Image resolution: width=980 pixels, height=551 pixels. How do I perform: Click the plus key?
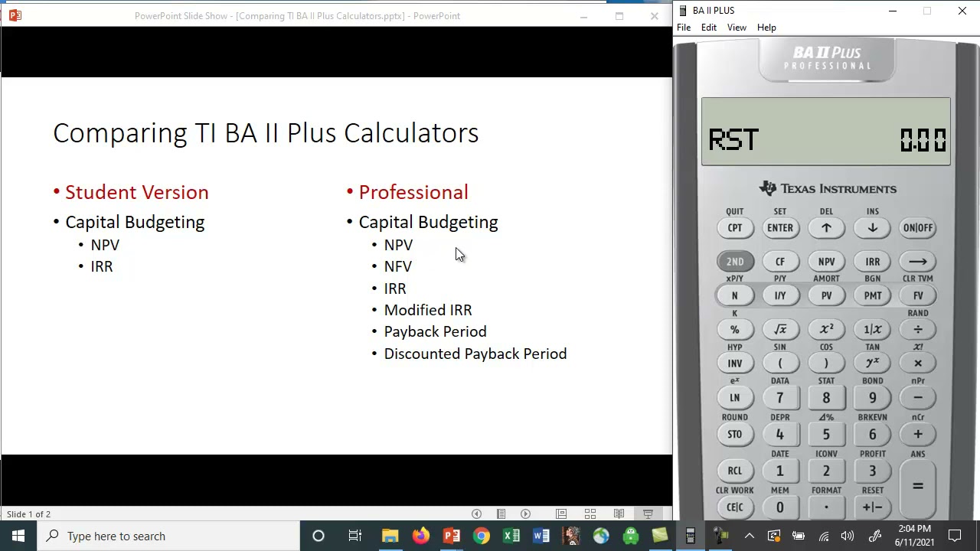[x=918, y=435]
